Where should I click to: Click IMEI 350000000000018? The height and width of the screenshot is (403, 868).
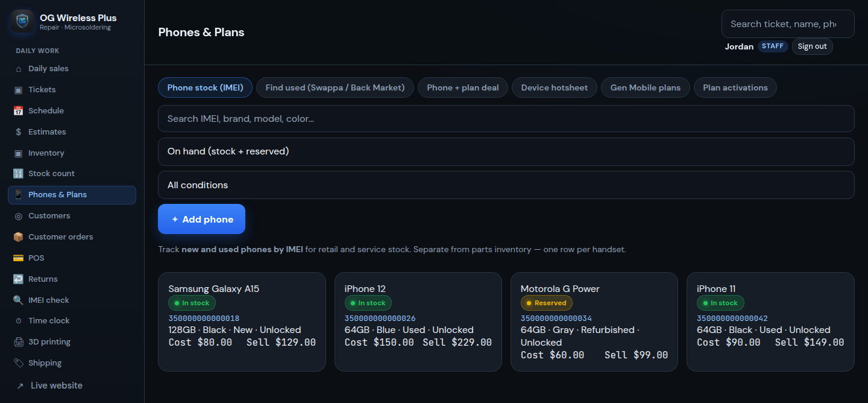tap(204, 319)
